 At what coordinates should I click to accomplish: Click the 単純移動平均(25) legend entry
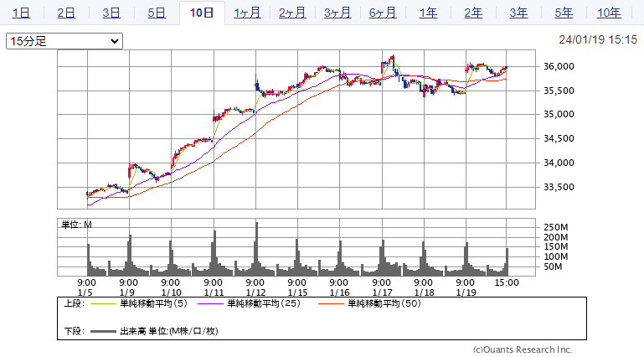point(264,303)
